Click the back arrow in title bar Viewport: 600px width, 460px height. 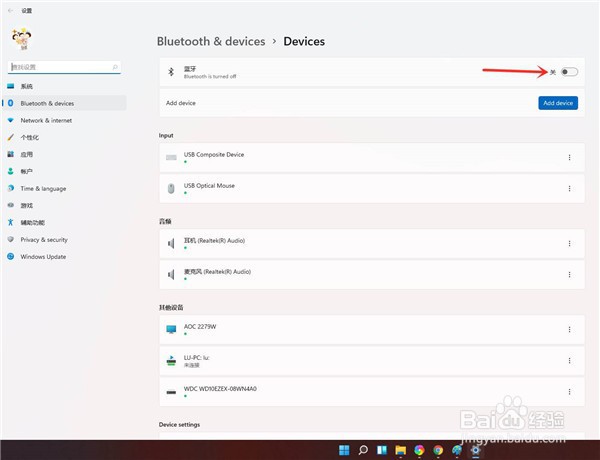click(10, 11)
